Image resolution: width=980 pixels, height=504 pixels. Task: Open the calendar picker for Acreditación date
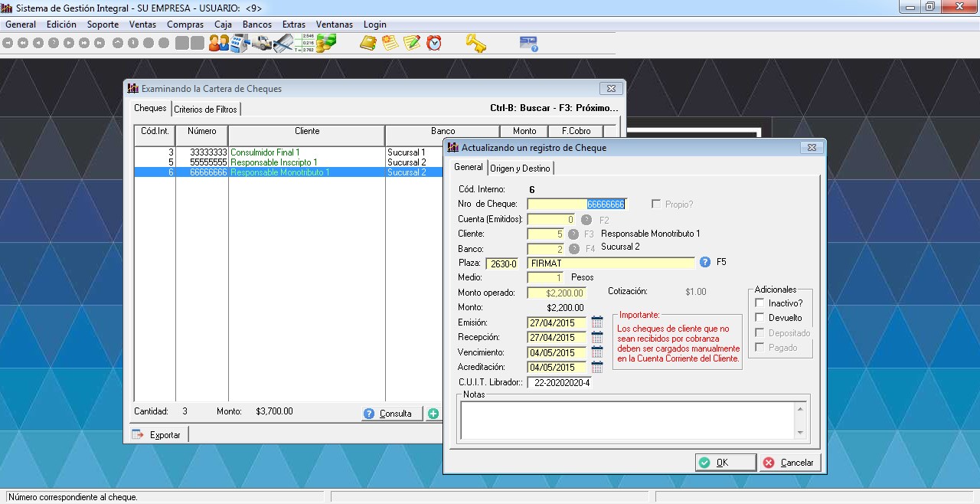[x=597, y=368]
